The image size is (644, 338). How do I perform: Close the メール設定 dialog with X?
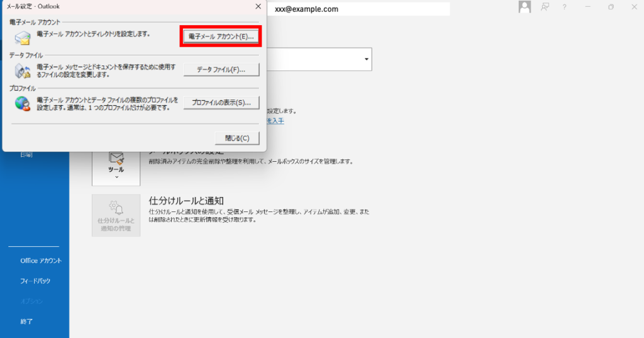tap(258, 6)
